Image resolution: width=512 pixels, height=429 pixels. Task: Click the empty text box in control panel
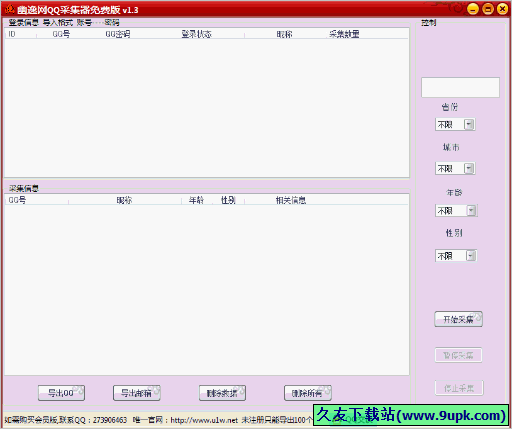460,87
